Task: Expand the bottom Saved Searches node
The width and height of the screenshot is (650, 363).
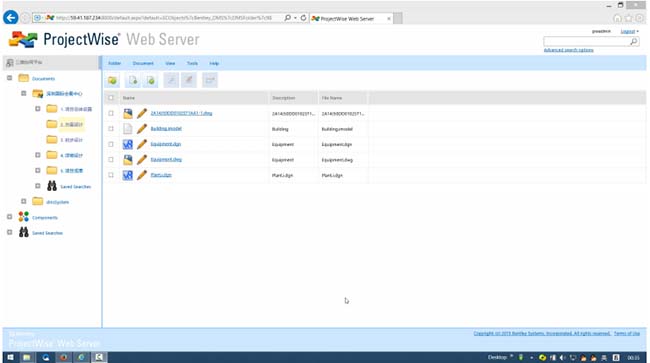Action: point(10,232)
